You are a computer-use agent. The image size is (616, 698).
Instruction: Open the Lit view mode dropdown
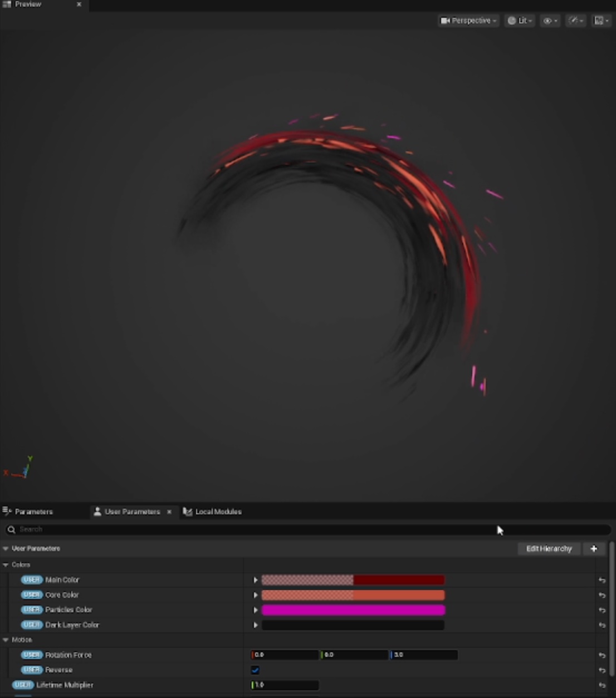coord(520,21)
